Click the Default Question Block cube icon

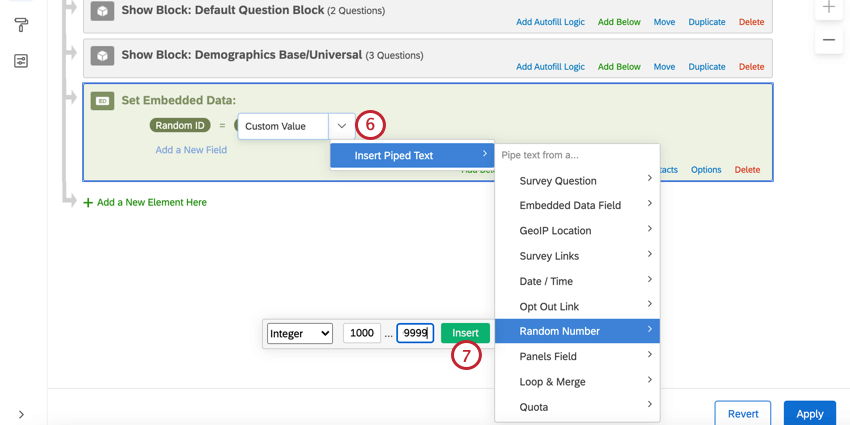(x=102, y=11)
